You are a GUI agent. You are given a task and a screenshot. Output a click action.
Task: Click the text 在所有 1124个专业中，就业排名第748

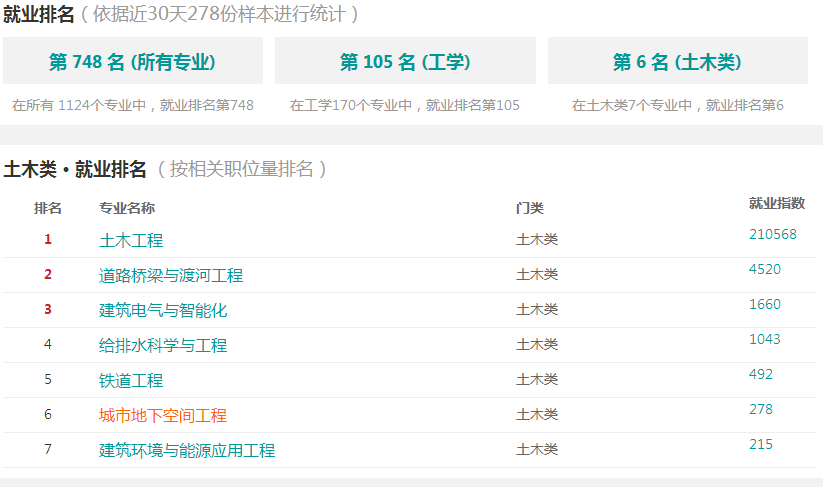tap(133, 105)
